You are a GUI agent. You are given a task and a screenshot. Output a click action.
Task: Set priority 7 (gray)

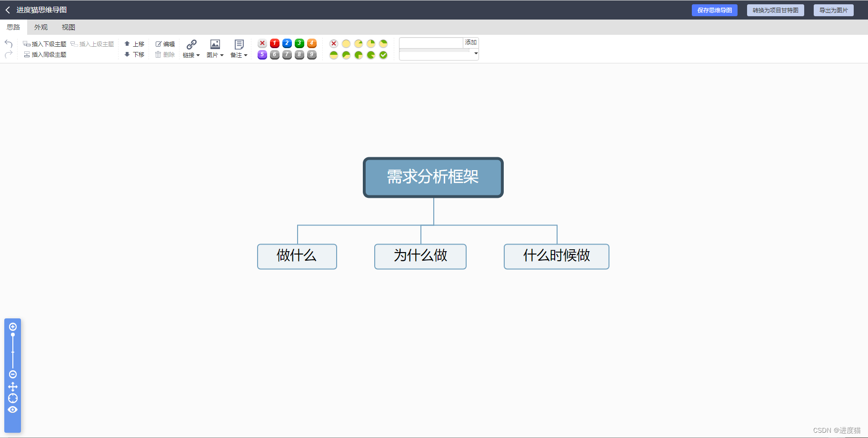(287, 55)
